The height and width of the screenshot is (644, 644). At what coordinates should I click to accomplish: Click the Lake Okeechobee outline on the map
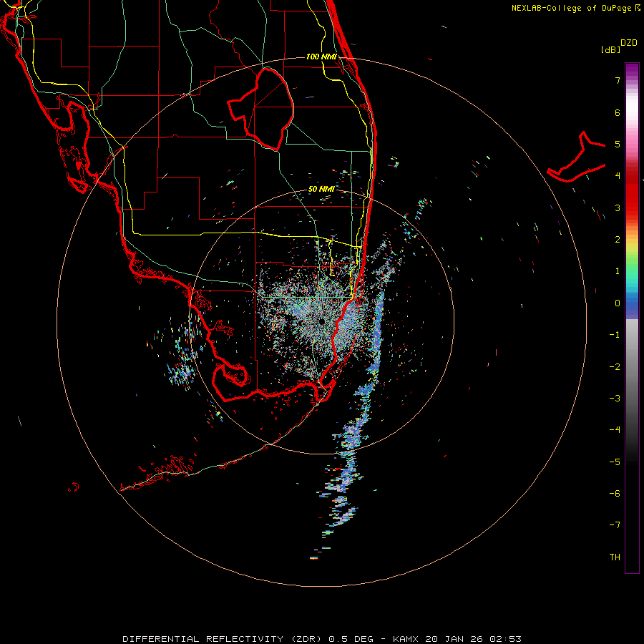261,109
